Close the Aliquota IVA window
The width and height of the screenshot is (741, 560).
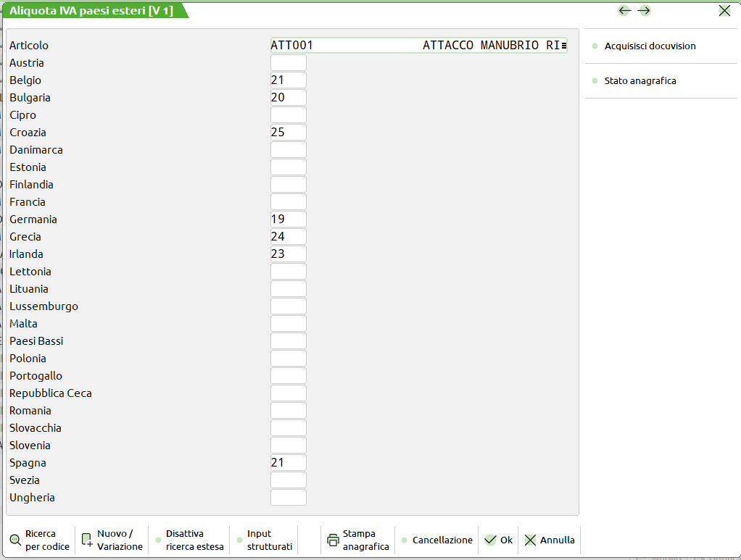[724, 10]
